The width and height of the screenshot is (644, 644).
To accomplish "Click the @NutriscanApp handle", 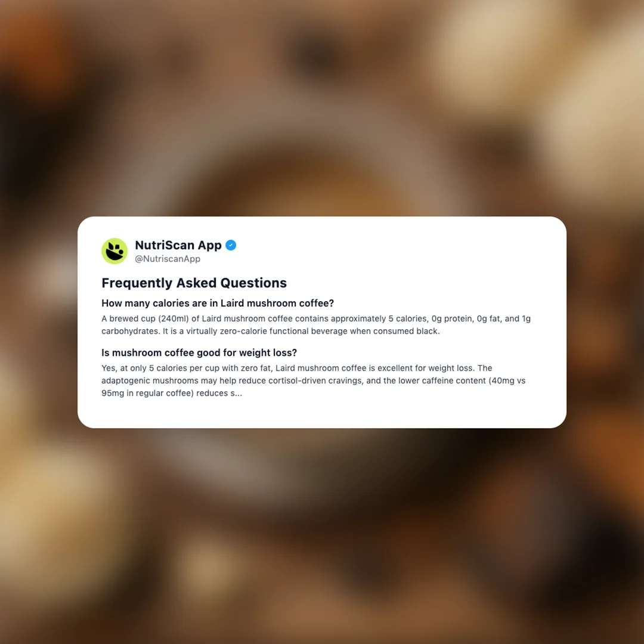I will [x=168, y=259].
